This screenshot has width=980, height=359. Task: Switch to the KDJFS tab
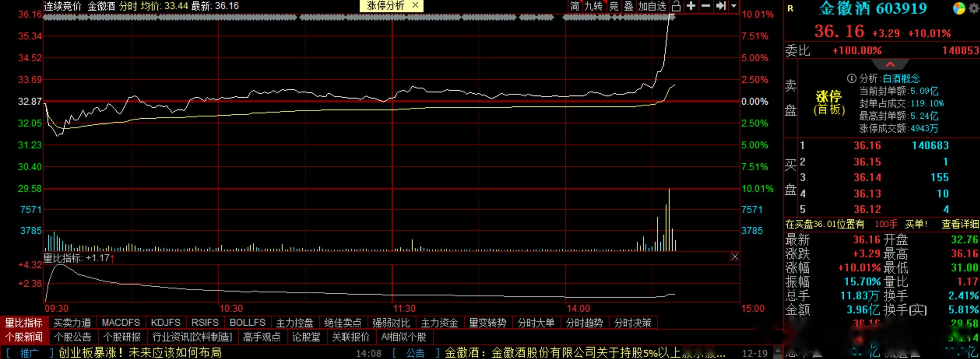click(x=166, y=323)
